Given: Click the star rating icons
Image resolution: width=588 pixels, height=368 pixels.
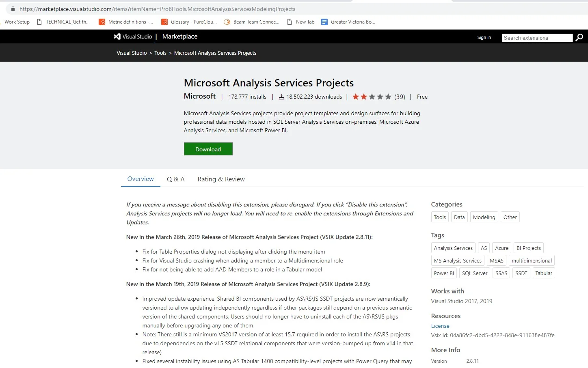Looking at the screenshot, I should pos(372,97).
